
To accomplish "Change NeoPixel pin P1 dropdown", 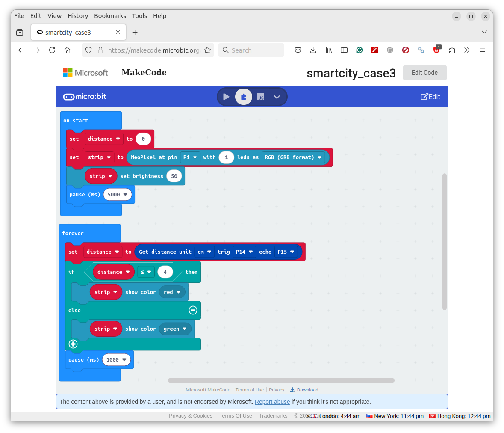I will click(190, 157).
